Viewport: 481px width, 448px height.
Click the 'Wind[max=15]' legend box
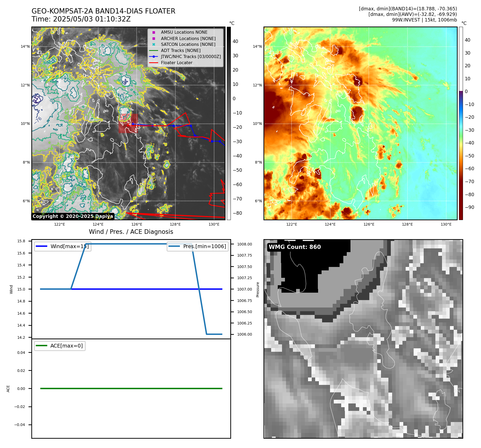click(x=63, y=246)
